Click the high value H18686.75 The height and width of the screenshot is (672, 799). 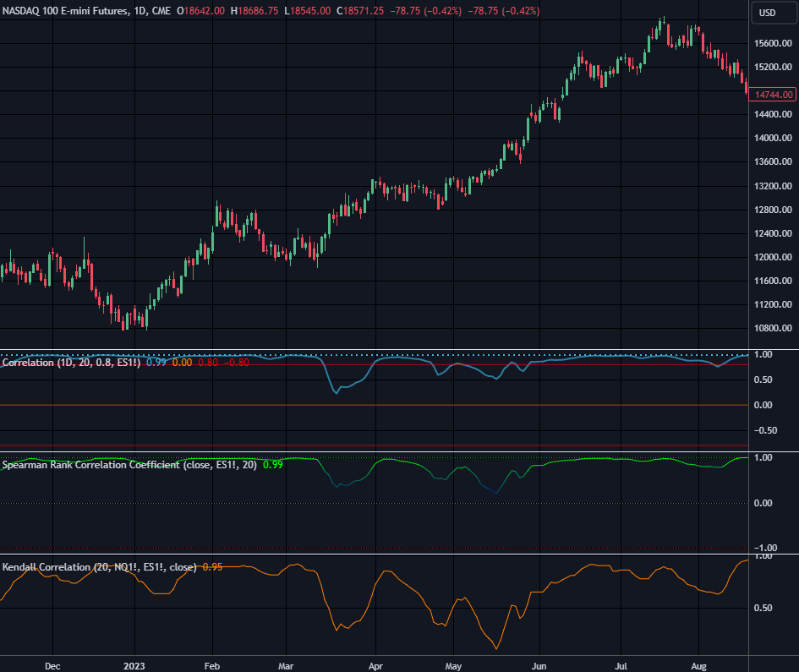[254, 11]
